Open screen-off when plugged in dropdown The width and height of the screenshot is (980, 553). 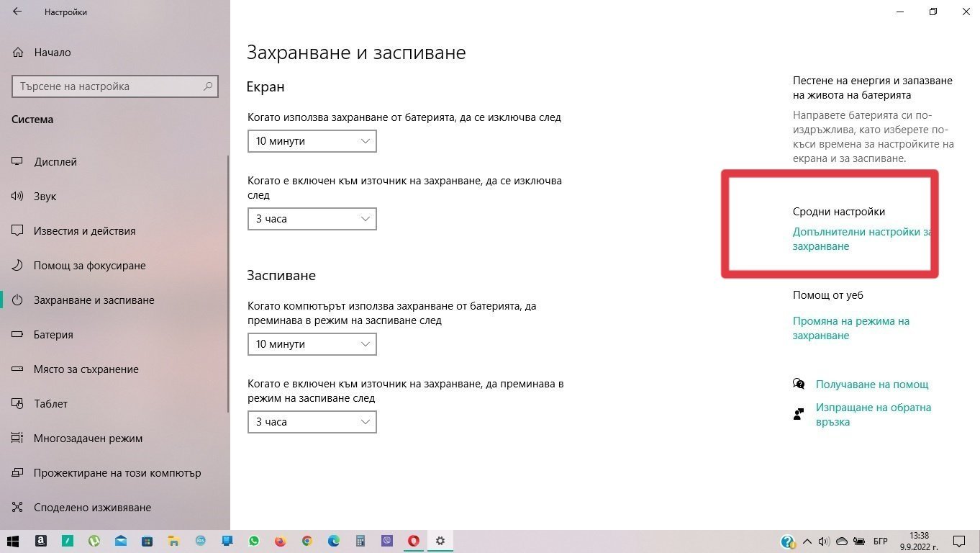click(x=312, y=219)
